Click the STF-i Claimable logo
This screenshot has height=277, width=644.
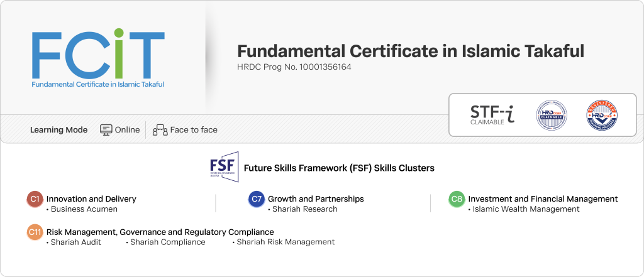(492, 115)
